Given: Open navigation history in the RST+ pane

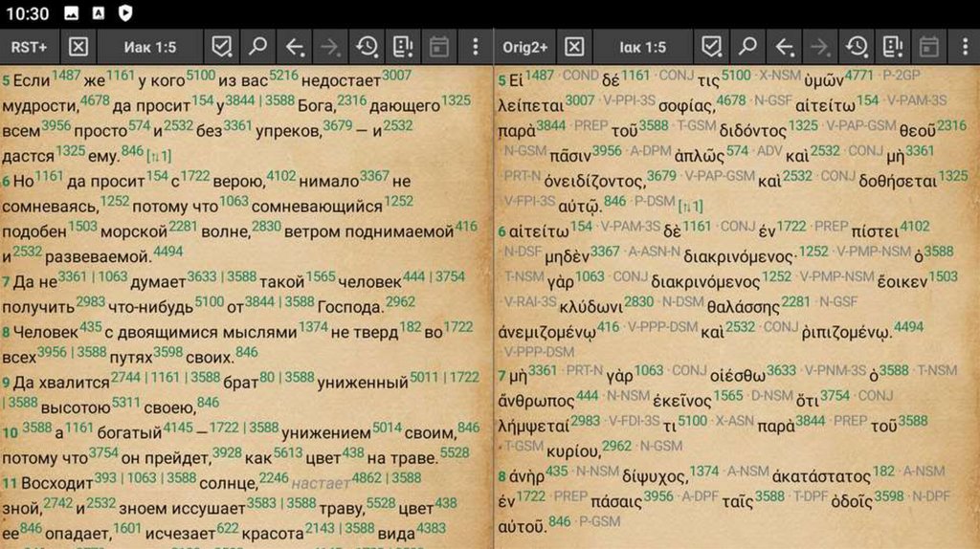Looking at the screenshot, I should (367, 46).
